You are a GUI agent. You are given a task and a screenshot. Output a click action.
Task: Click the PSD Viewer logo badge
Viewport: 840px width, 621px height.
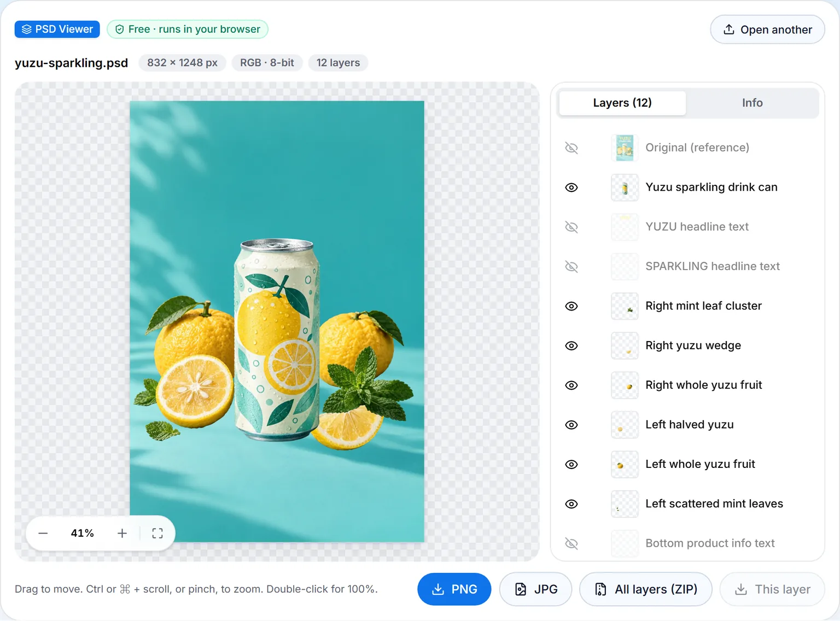57,29
